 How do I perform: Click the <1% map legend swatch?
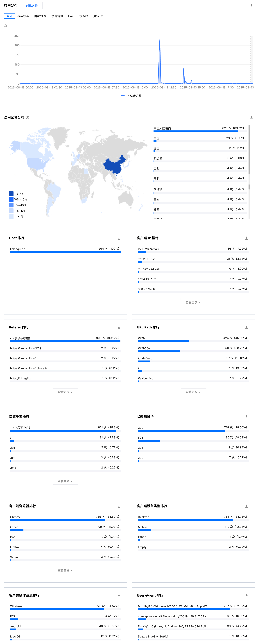click(11, 217)
